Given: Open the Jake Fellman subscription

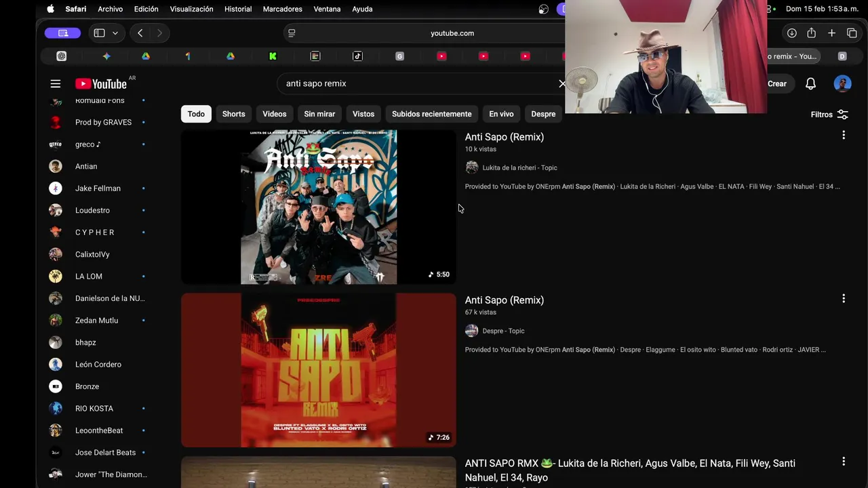Looking at the screenshot, I should click(x=98, y=188).
